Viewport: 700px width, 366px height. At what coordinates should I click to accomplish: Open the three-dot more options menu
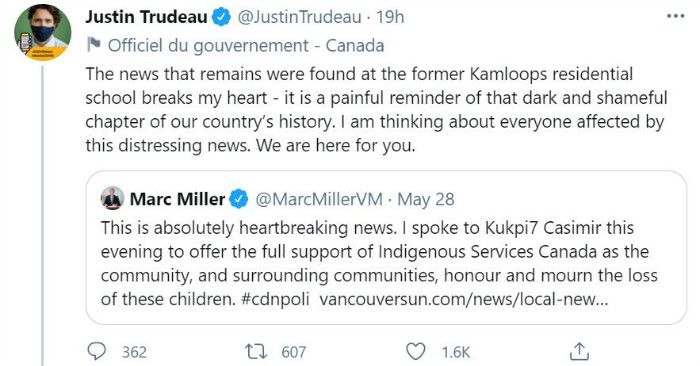click(675, 17)
